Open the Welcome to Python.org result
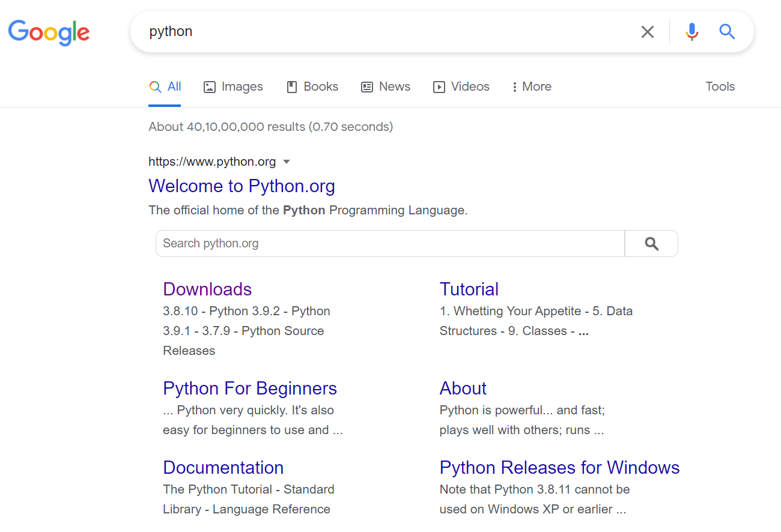Viewport: 781px width, 532px height. (242, 186)
